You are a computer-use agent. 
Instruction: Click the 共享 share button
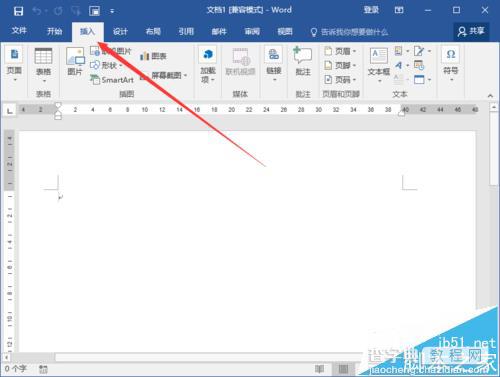click(471, 31)
